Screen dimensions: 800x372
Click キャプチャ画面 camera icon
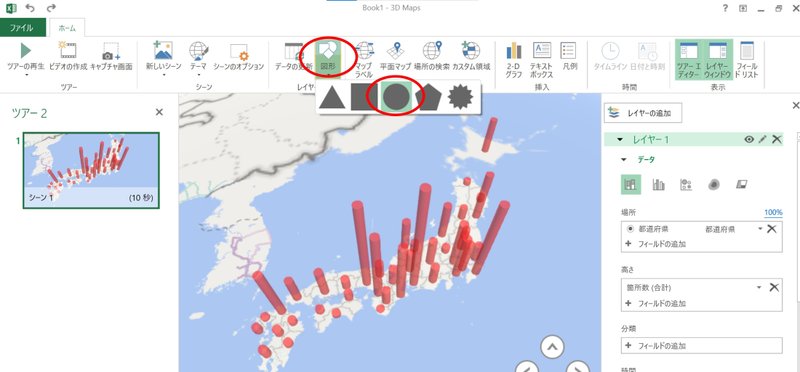[111, 51]
